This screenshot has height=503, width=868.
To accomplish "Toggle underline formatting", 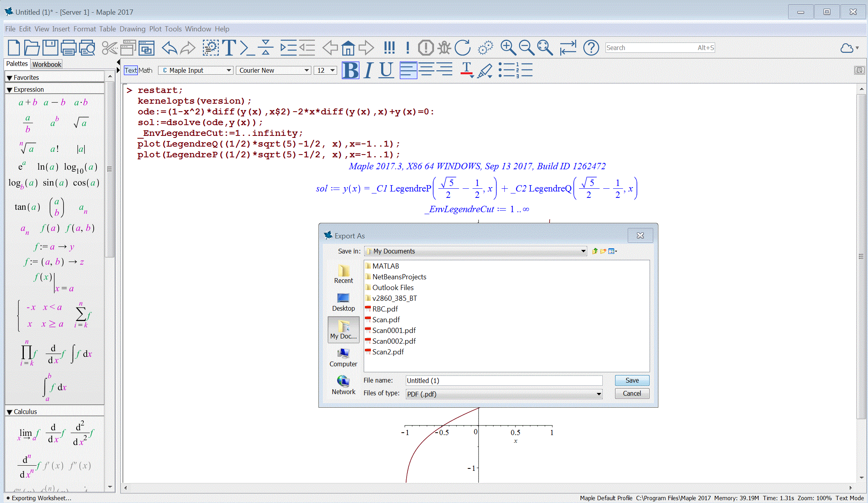I will 386,70.
